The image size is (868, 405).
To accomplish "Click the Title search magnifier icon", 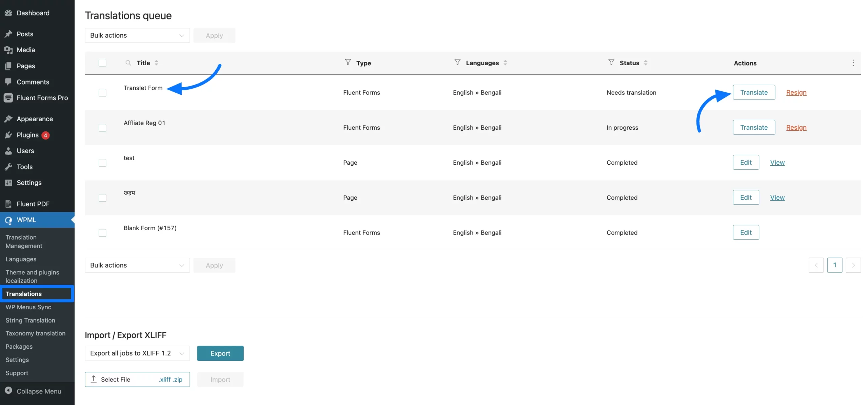I will (x=128, y=63).
